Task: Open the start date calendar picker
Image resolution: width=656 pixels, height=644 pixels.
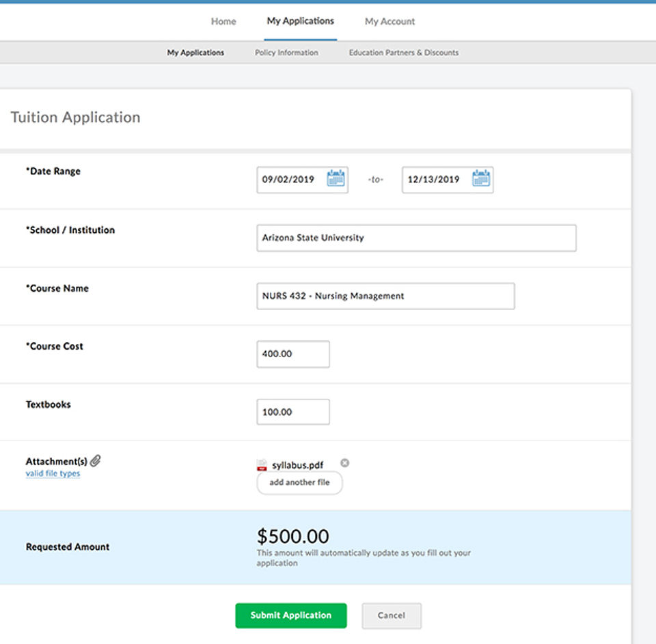Action: point(336,179)
